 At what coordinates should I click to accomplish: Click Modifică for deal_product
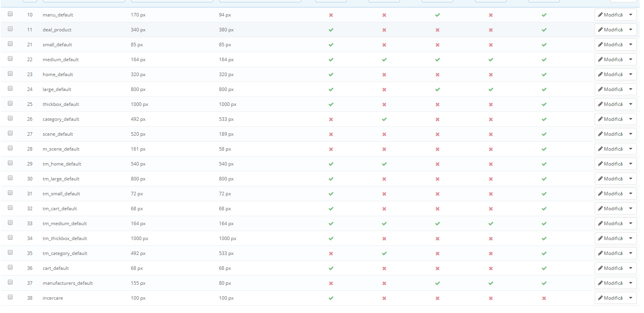tap(610, 30)
